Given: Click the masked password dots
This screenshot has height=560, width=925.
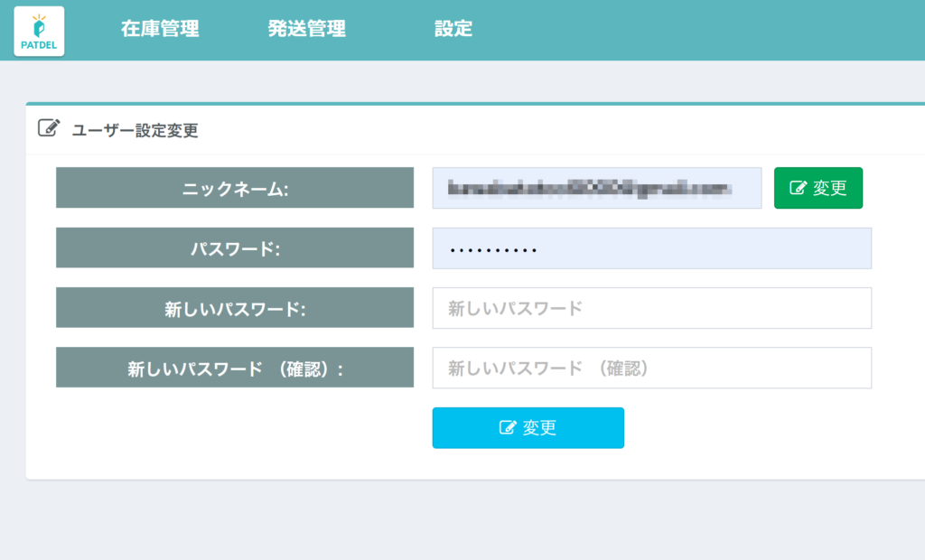Looking at the screenshot, I should click(x=493, y=249).
